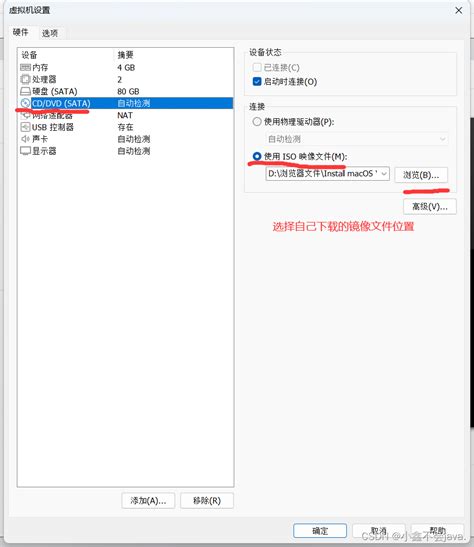Open the 自动检测 physical drive dropdown

coord(357,139)
